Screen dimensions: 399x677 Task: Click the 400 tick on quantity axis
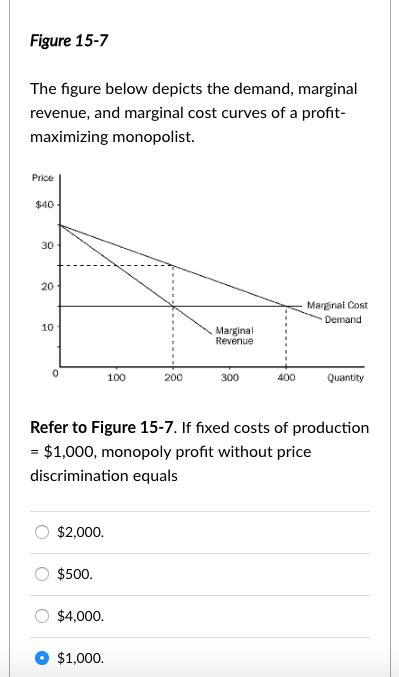[x=286, y=378]
